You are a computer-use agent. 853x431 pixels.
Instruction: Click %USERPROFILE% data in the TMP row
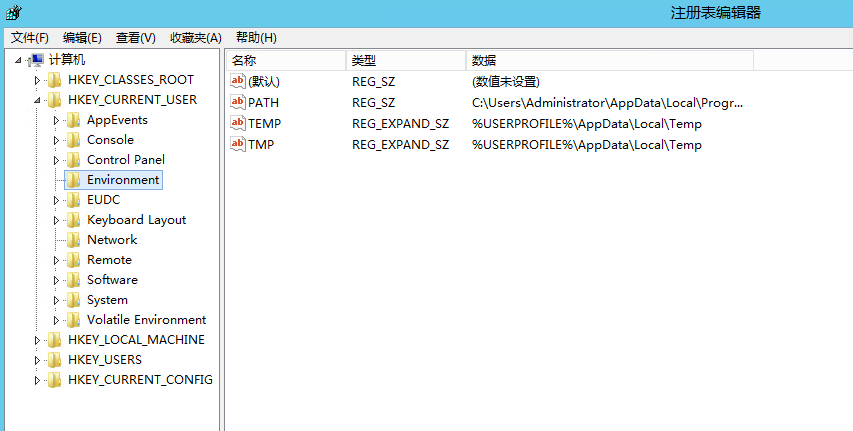click(587, 144)
